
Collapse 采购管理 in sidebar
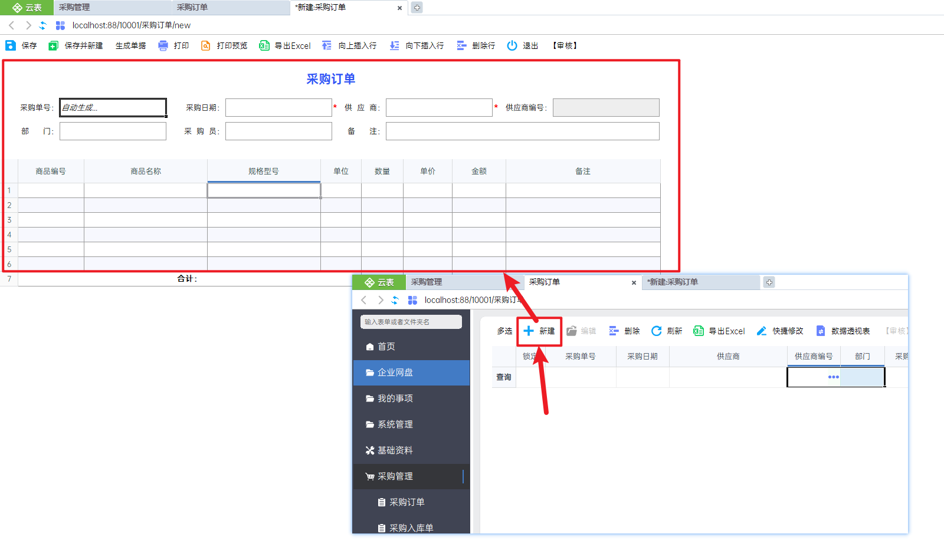411,476
